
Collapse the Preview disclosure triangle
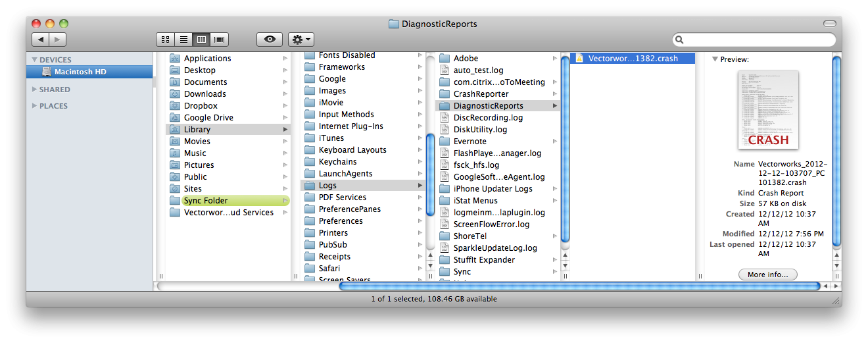(x=715, y=59)
